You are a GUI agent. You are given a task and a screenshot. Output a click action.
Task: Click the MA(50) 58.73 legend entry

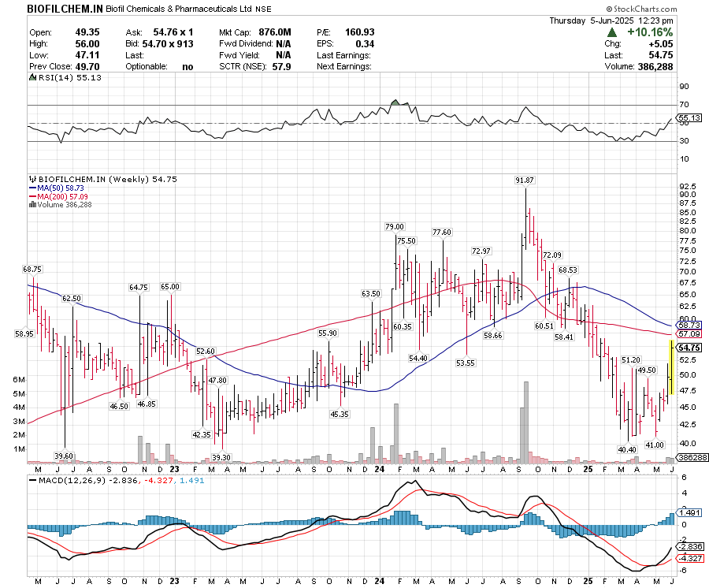(x=61, y=188)
